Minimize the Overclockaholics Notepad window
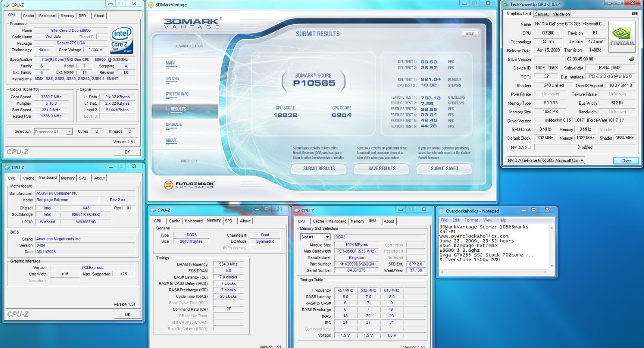The height and width of the screenshot is (348, 644). [524, 210]
